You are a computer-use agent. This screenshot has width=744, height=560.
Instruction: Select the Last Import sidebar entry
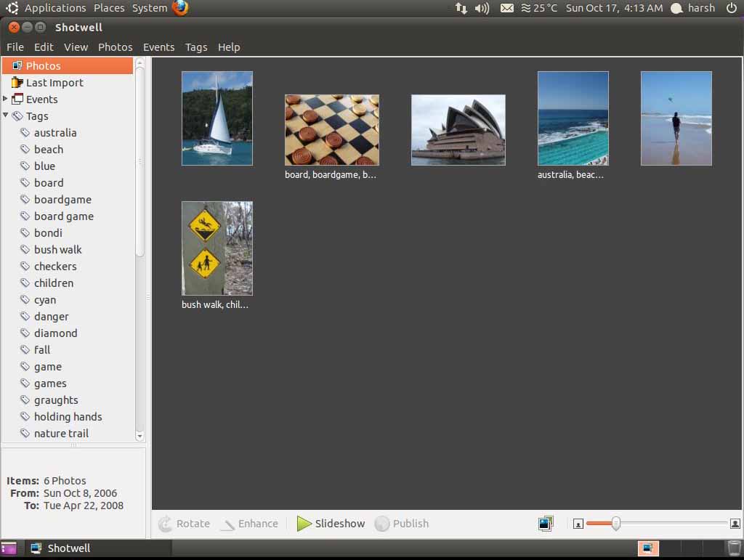[54, 83]
